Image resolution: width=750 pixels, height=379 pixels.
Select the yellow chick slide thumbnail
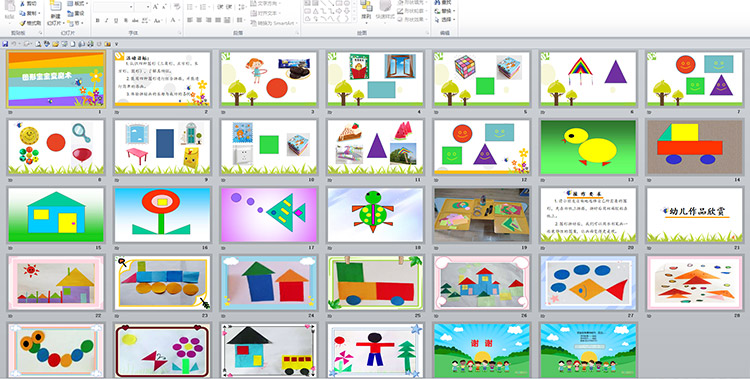click(588, 147)
